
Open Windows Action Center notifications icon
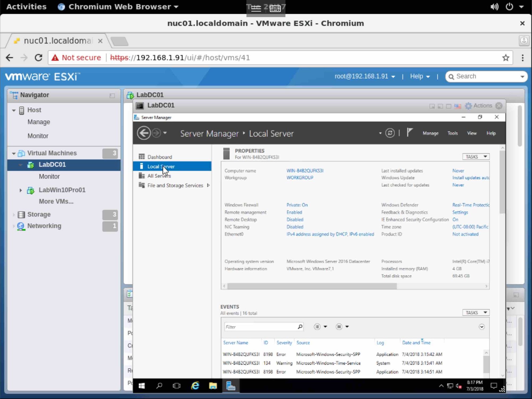(x=494, y=386)
